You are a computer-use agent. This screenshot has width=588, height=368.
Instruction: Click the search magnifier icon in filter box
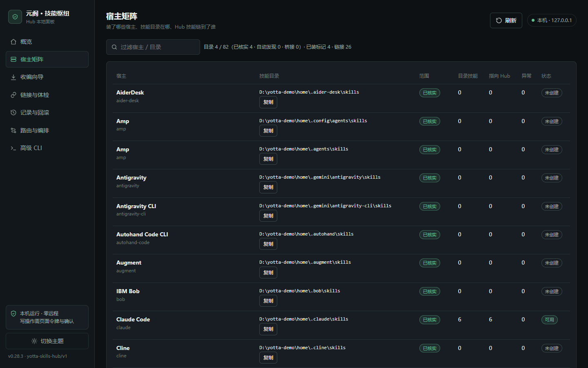tap(114, 47)
